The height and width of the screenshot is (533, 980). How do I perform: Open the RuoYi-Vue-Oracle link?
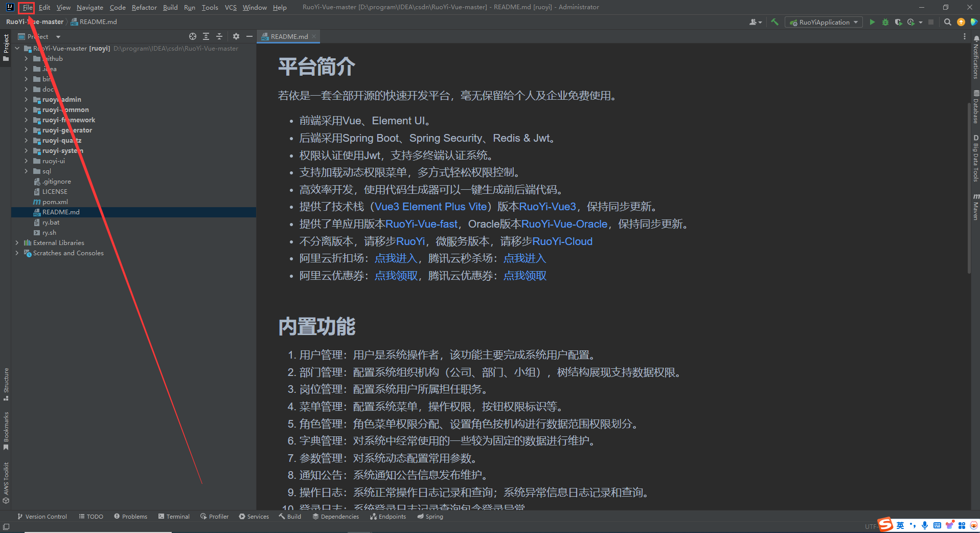click(x=564, y=224)
